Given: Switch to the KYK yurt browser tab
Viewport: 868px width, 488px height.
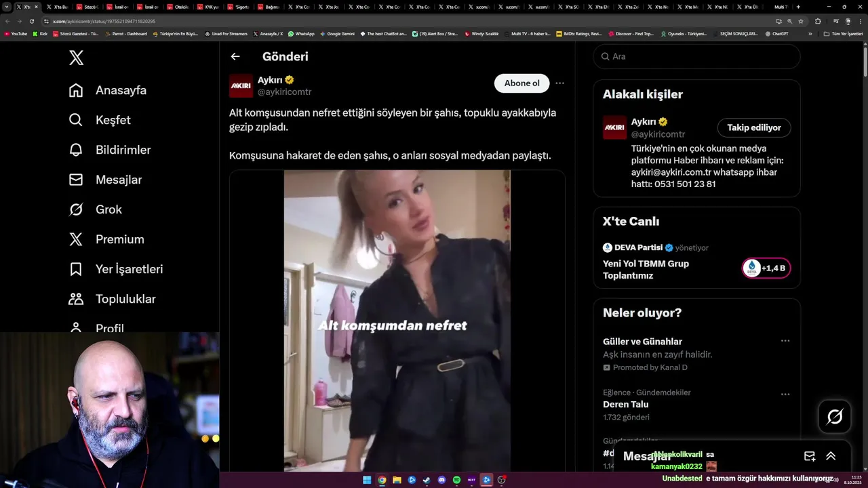Looking at the screenshot, I should [208, 7].
